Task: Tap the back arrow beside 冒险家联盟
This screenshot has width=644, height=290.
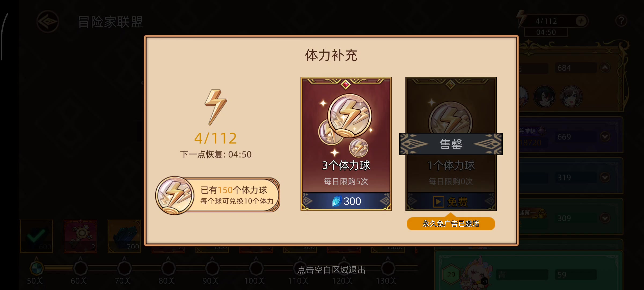Action: pos(48,21)
